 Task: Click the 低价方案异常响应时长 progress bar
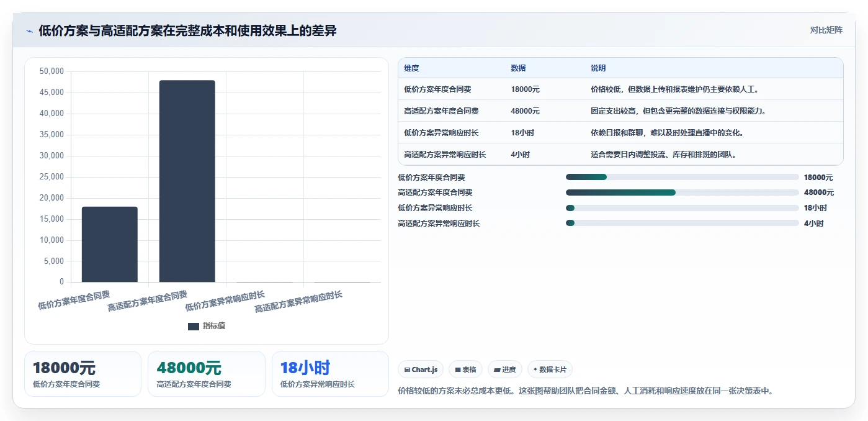coord(682,208)
